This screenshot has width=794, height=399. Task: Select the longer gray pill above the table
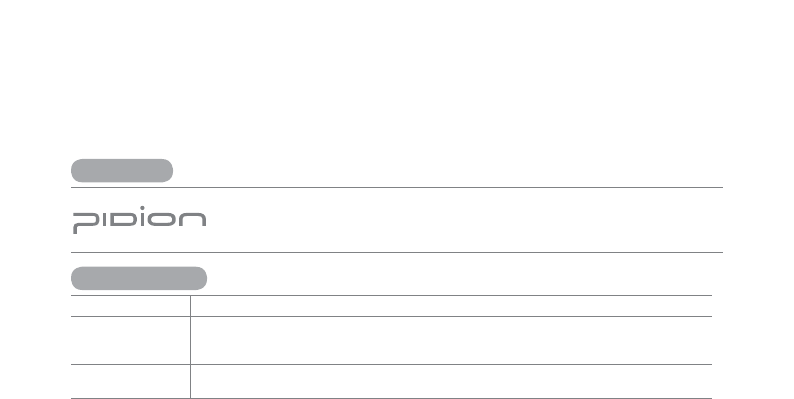pyautogui.click(x=139, y=278)
